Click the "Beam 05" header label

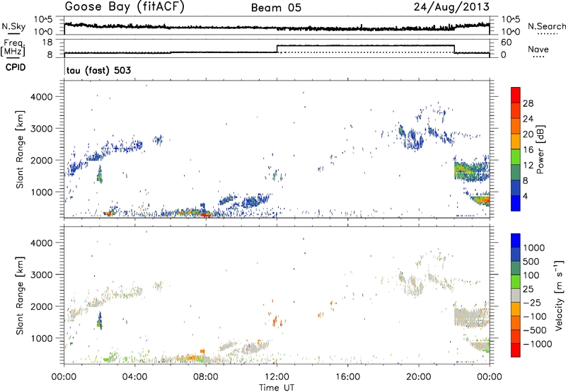click(276, 8)
